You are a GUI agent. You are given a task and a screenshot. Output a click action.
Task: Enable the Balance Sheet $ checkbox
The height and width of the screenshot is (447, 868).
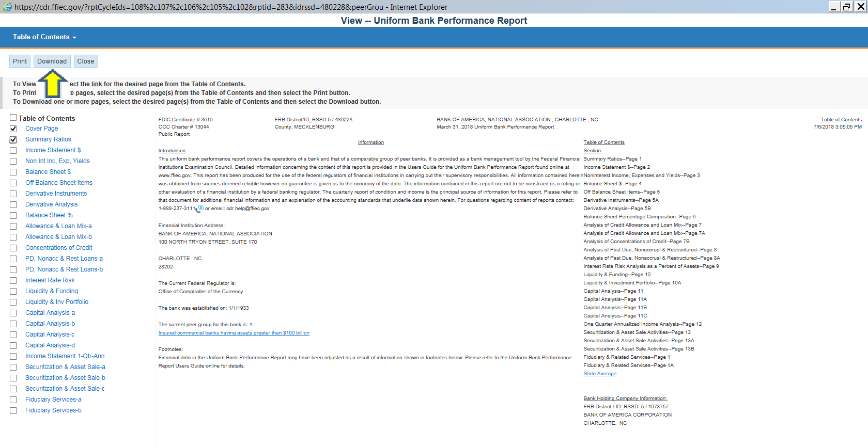click(x=13, y=172)
